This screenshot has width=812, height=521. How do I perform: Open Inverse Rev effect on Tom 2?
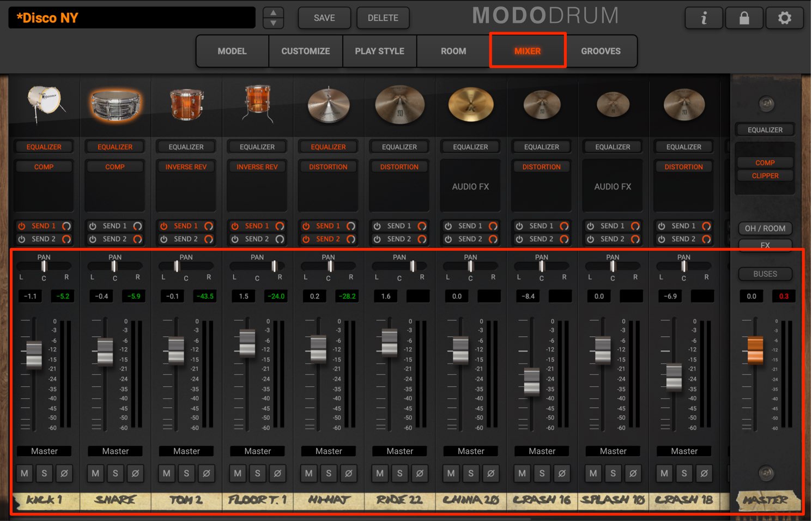pyautogui.click(x=186, y=167)
